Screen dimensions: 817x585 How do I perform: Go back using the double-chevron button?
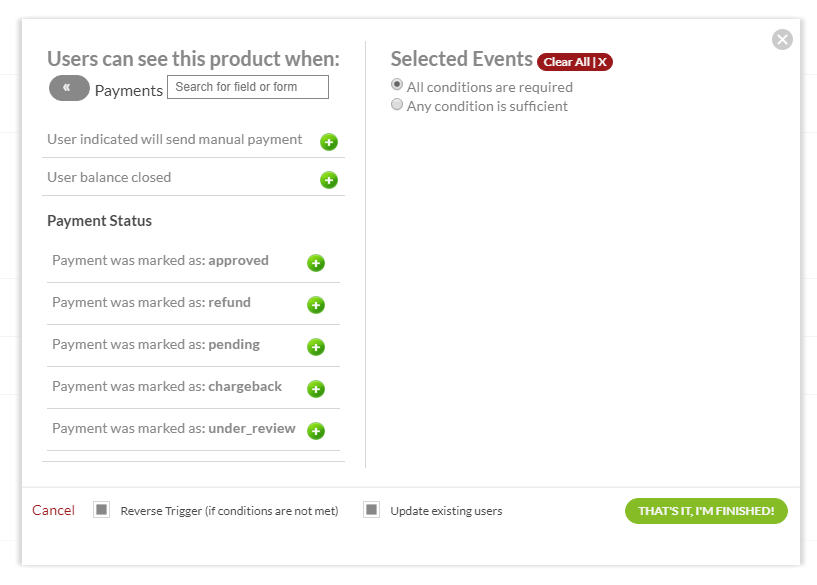click(x=69, y=88)
